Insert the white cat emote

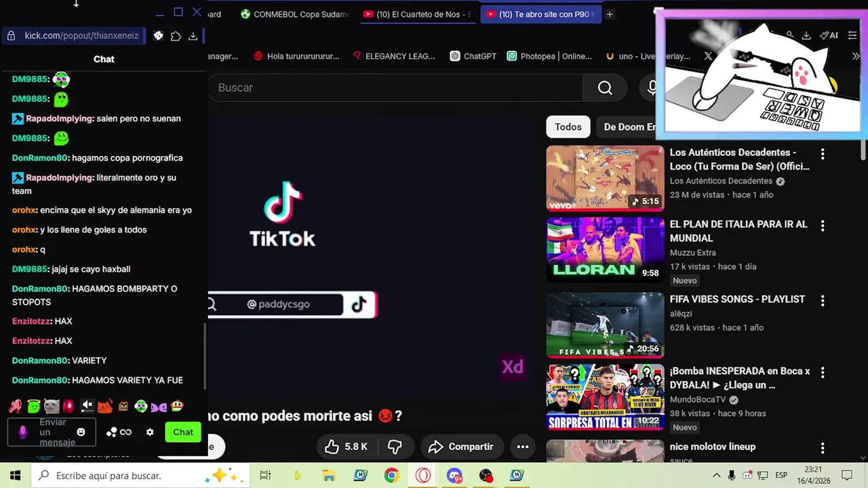(52, 407)
